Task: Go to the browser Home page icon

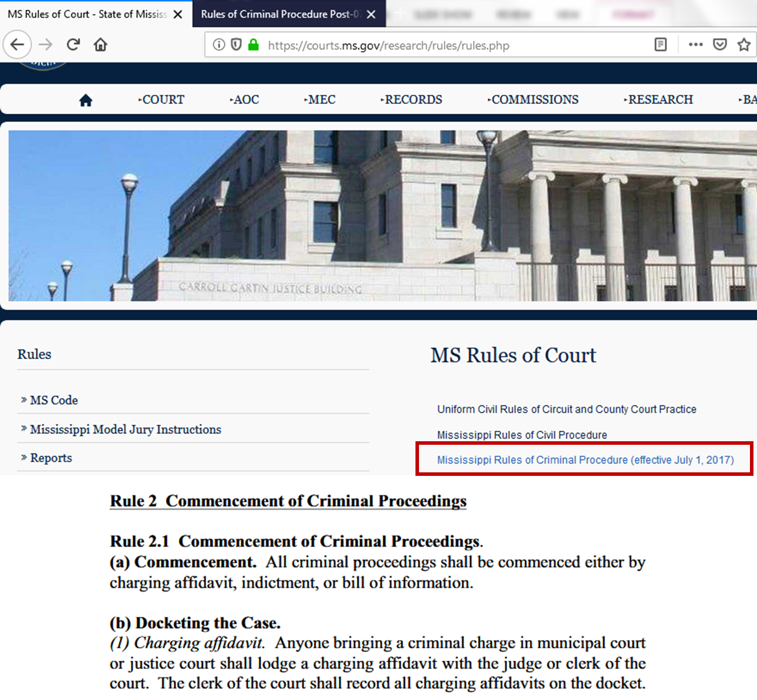Action: click(100, 45)
